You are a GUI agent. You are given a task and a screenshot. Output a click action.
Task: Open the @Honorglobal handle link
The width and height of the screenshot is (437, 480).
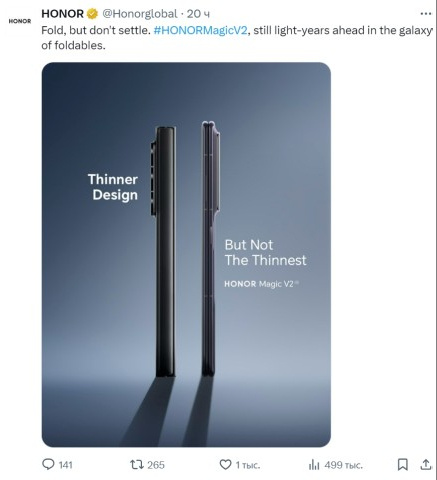(x=139, y=14)
